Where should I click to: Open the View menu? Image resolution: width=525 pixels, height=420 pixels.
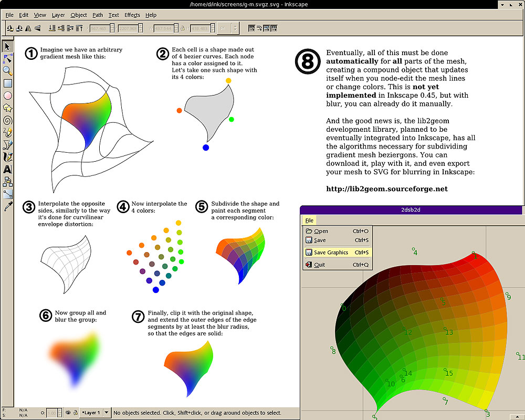(40, 15)
